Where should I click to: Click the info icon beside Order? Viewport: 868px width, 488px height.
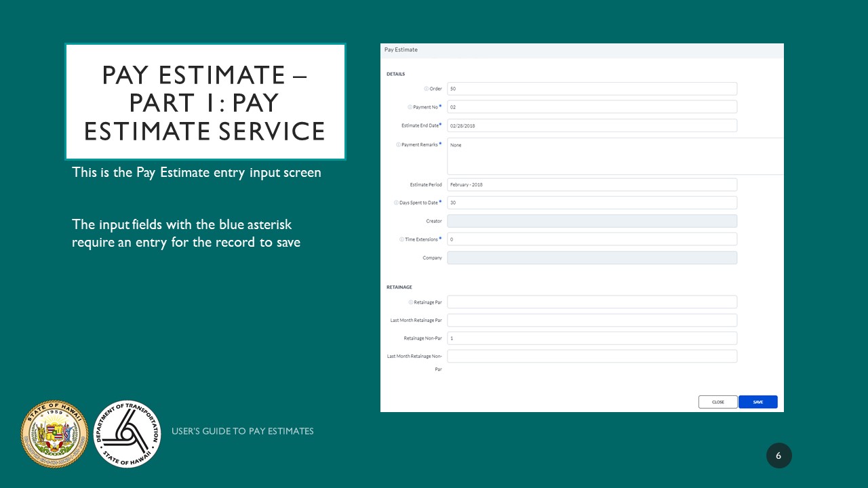426,89
